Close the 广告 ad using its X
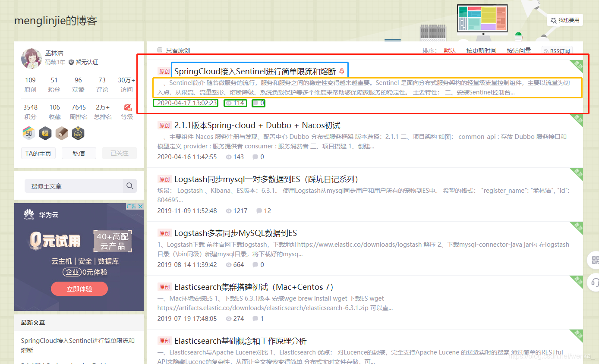This screenshot has width=599, height=364. point(141,207)
